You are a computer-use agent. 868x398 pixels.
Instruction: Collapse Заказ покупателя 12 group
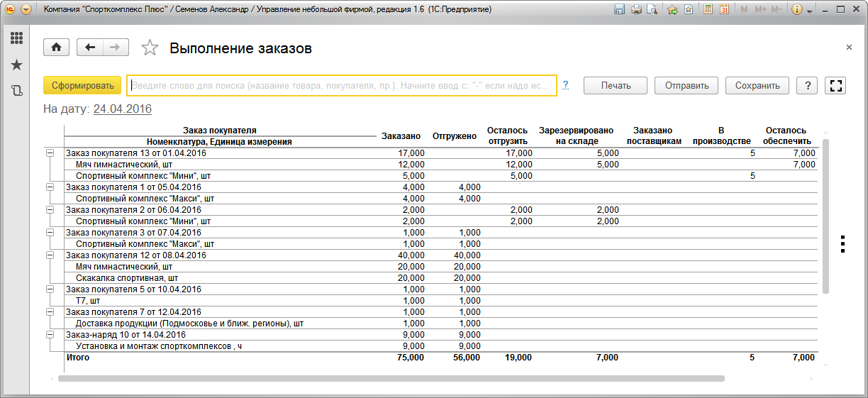point(50,255)
